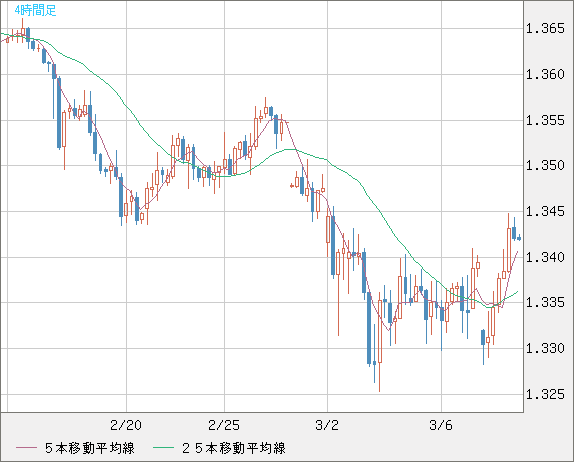Image resolution: width=574 pixels, height=462 pixels.
Task: Click the 1.330 price axis label
Action: [x=545, y=348]
